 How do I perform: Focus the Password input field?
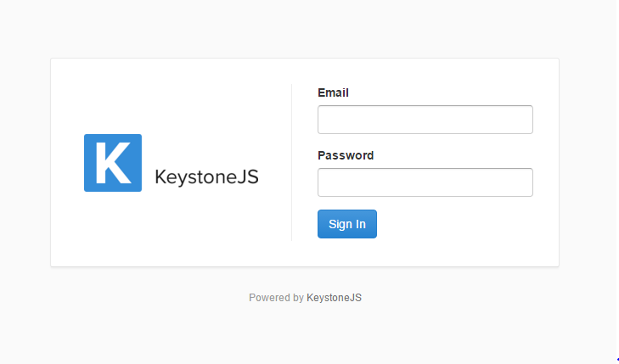click(x=425, y=182)
